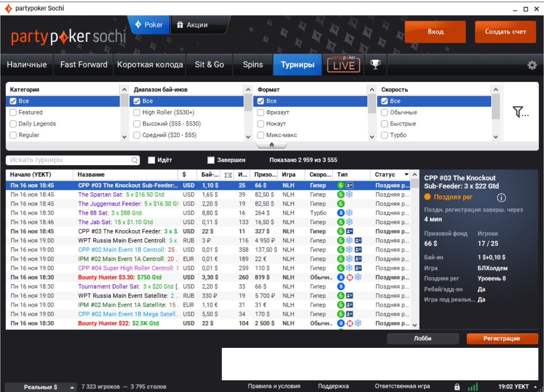Click the card icon in the selected Sub-Feeder row
Image resolution: width=544 pixels, height=392 pixels.
tap(349, 185)
